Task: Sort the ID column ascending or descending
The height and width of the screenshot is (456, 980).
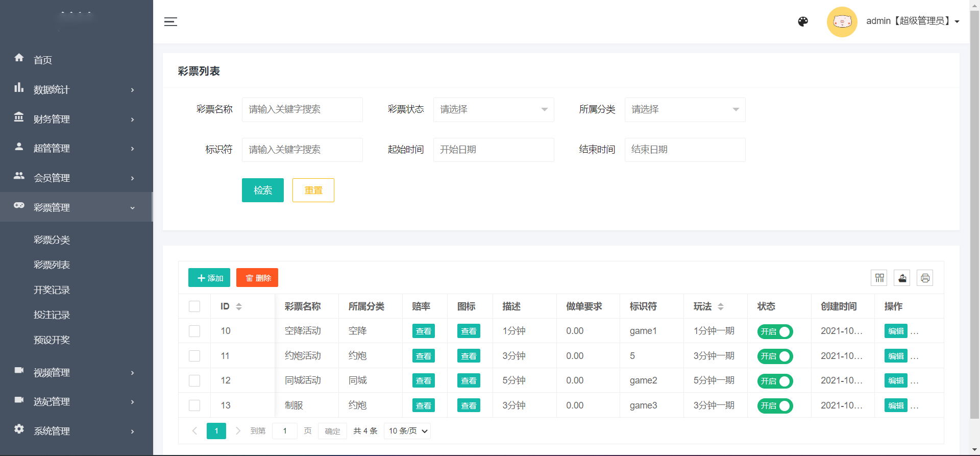Action: [238, 306]
